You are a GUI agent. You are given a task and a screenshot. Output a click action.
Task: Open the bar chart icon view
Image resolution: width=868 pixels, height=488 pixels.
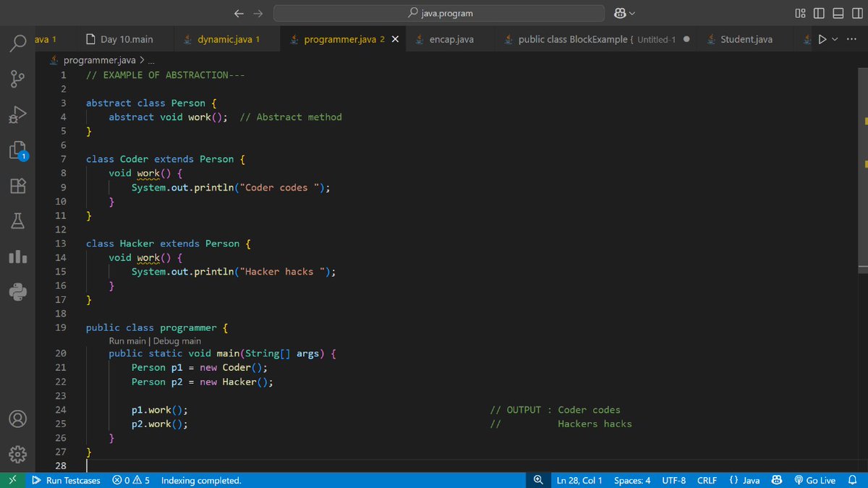coord(18,257)
